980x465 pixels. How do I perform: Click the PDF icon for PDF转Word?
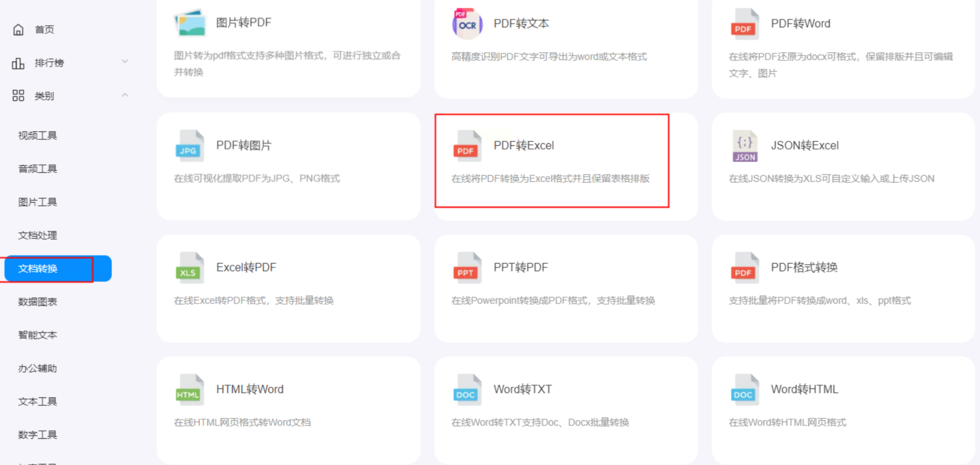(x=744, y=24)
